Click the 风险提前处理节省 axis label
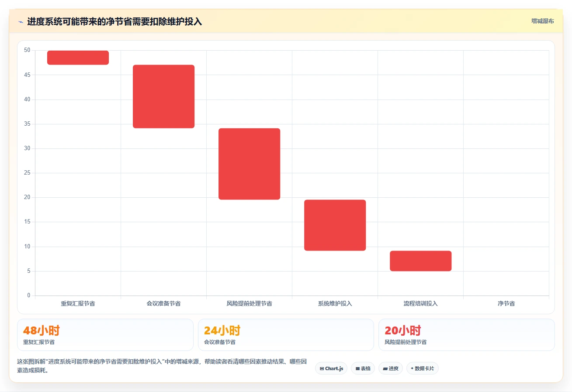Viewport: 572px width, 392px height. (249, 303)
